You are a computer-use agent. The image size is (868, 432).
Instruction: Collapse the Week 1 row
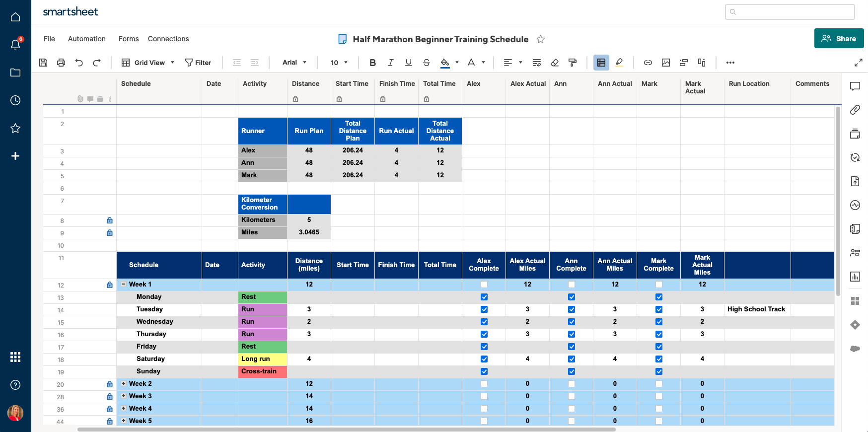tap(124, 285)
